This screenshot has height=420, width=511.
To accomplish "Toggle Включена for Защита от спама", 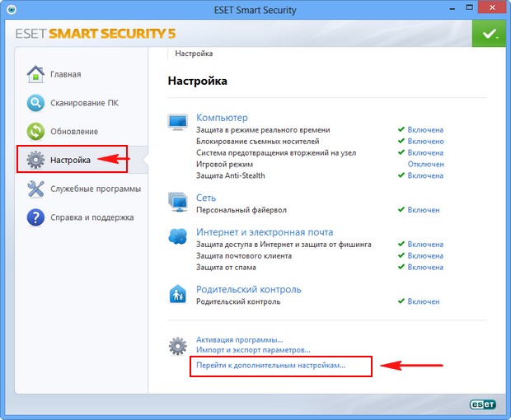I will pyautogui.click(x=425, y=268).
